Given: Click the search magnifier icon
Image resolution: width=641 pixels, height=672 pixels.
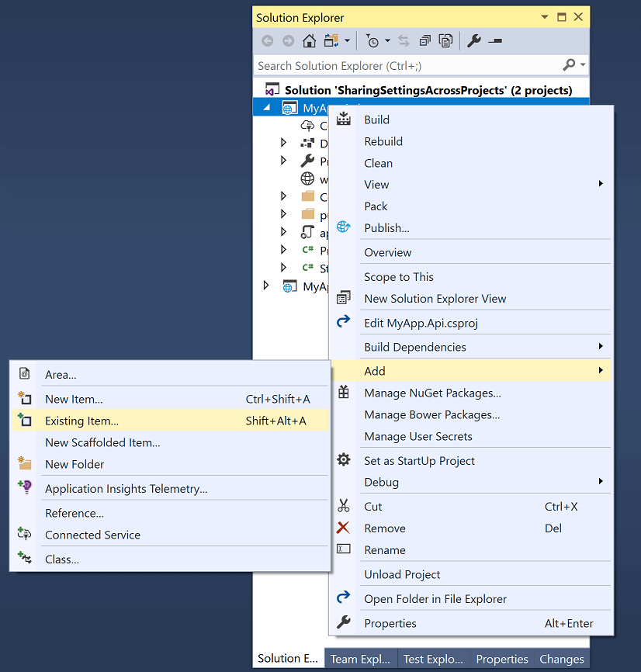Looking at the screenshot, I should click(569, 65).
